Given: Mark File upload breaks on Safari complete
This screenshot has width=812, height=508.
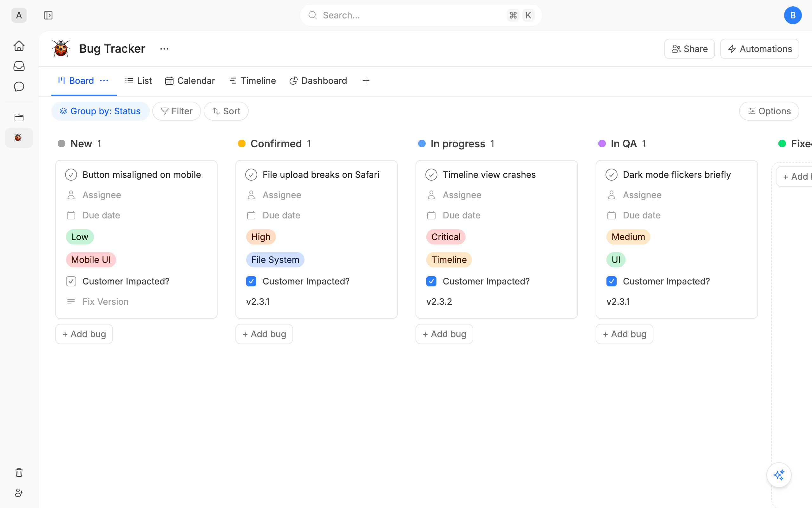Looking at the screenshot, I should [x=251, y=175].
